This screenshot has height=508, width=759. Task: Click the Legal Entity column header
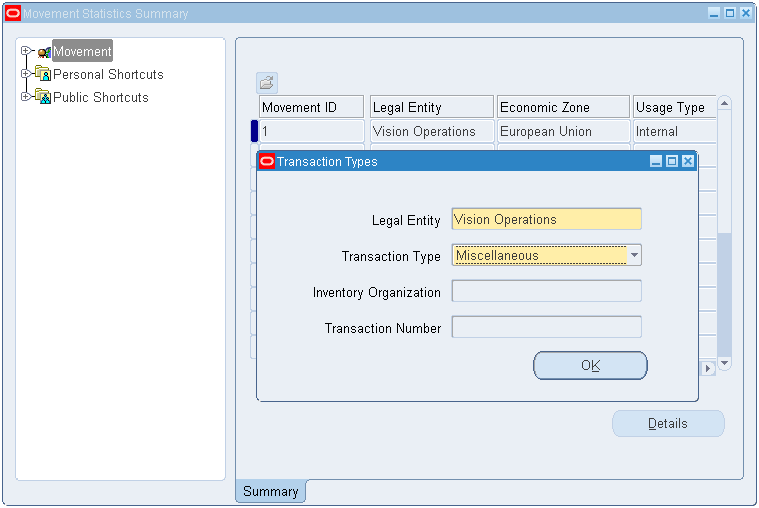pos(432,107)
